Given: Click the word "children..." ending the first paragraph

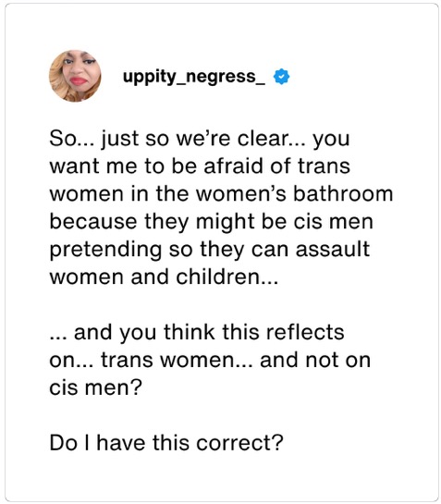Looking at the screenshot, I should tap(227, 277).
